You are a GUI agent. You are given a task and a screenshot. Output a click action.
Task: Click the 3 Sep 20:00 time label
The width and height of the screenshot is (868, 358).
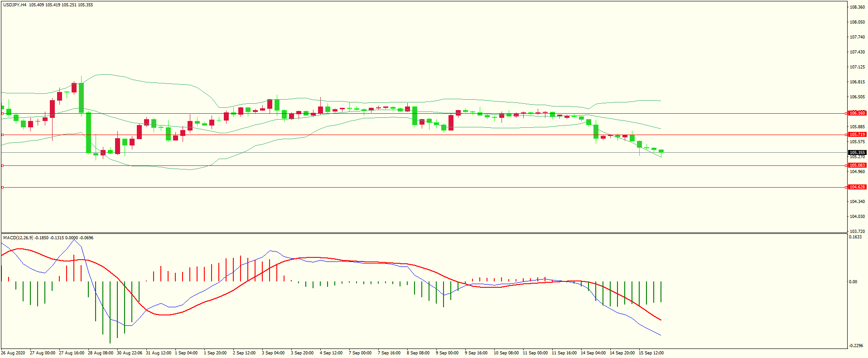click(302, 353)
